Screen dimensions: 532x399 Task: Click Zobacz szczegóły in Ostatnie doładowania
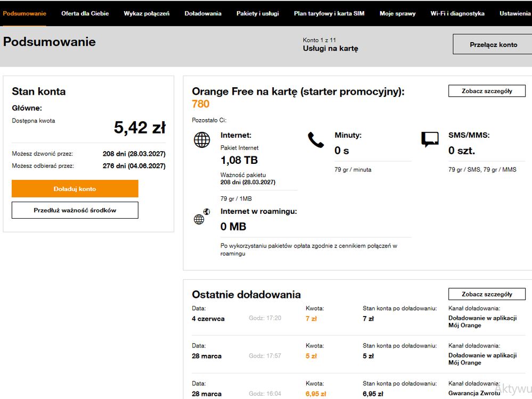(x=487, y=294)
